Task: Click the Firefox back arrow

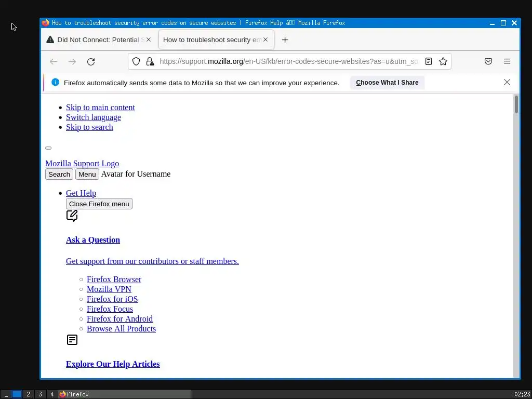Action: pos(54,61)
